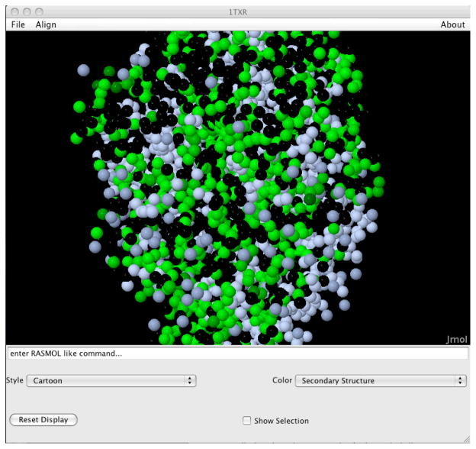476x449 pixels.
Task: Click the arrows on the Color combo box
Action: coord(460,380)
